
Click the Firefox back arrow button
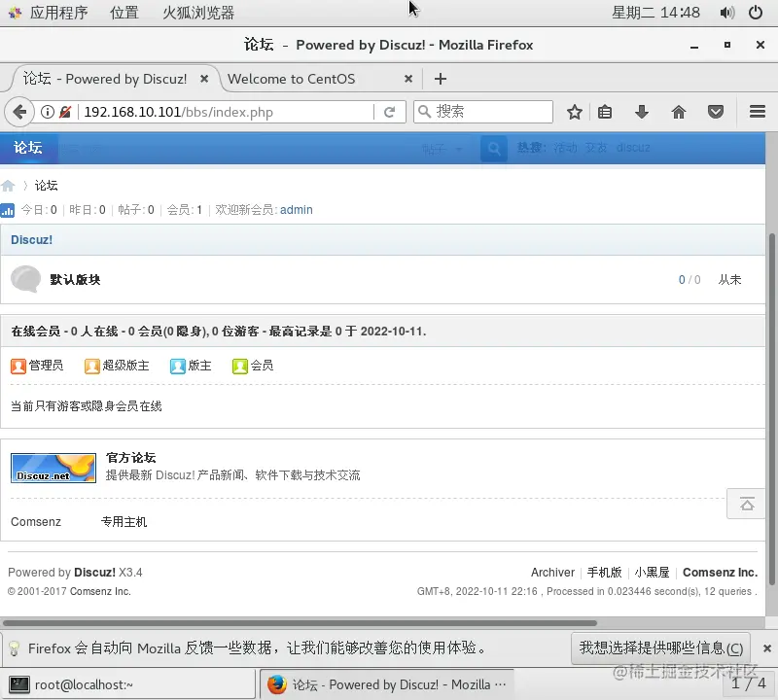19,112
